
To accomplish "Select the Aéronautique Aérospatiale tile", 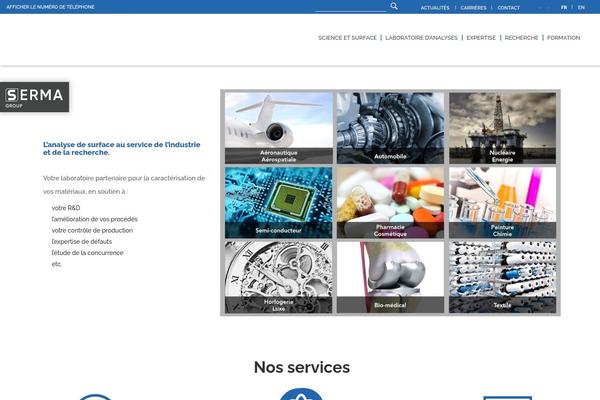I will coord(279,128).
